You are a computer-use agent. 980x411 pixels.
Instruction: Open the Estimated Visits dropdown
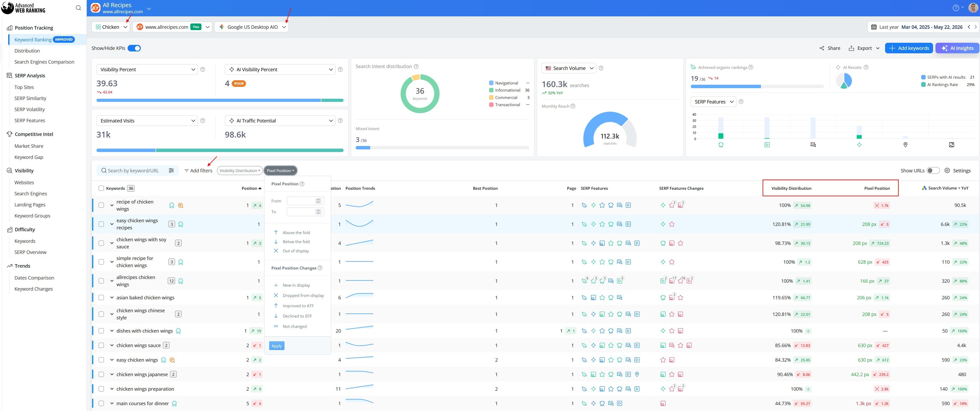[x=147, y=121]
